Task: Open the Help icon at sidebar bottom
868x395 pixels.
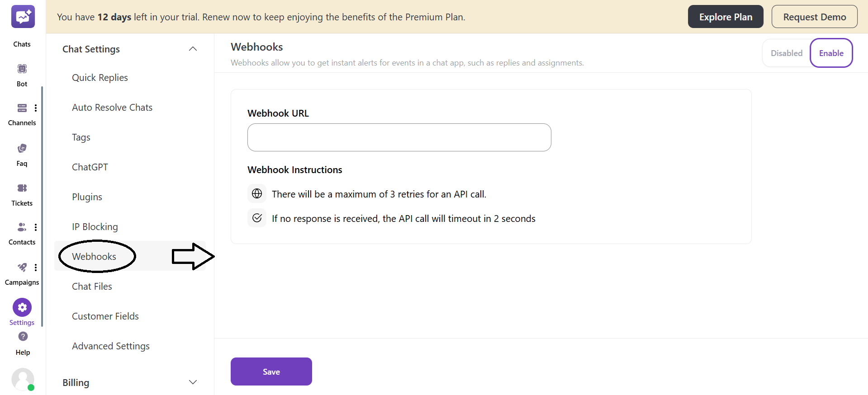Action: click(x=22, y=337)
